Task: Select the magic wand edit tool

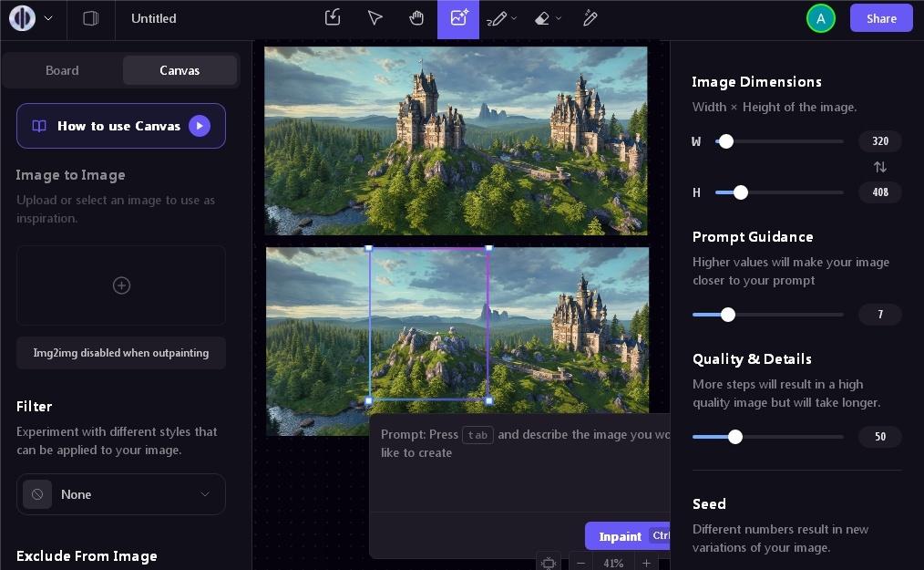Action: (590, 18)
